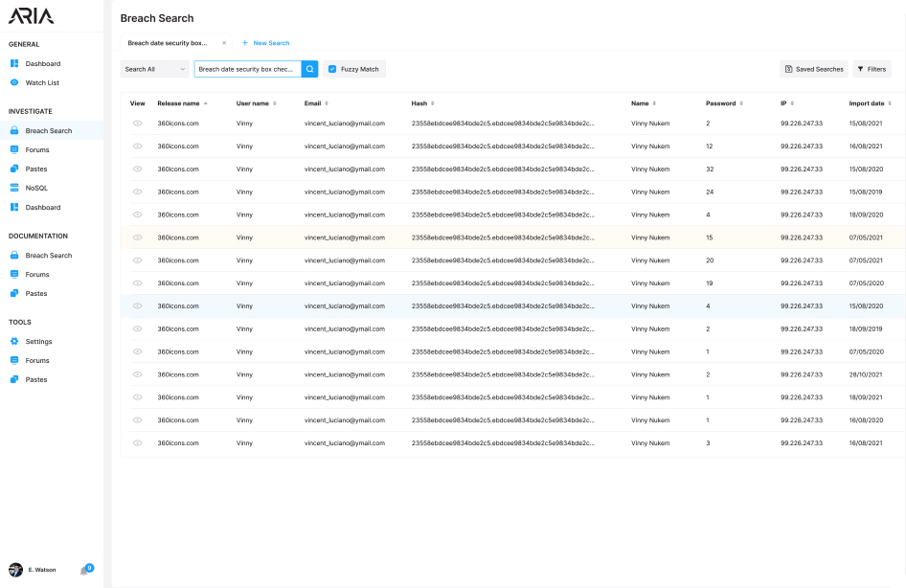Sort by Password column
The height and width of the screenshot is (588, 906).
pyautogui.click(x=724, y=103)
